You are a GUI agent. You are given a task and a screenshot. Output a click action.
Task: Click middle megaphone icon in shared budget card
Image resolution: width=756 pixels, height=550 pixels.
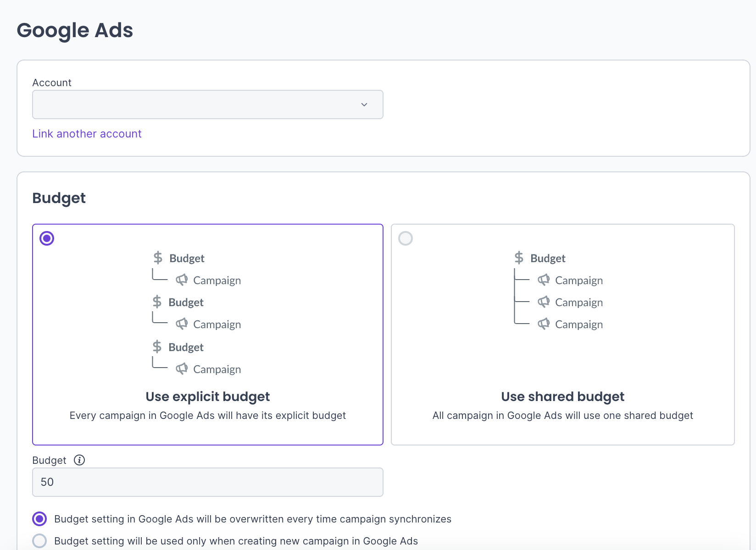pyautogui.click(x=544, y=302)
